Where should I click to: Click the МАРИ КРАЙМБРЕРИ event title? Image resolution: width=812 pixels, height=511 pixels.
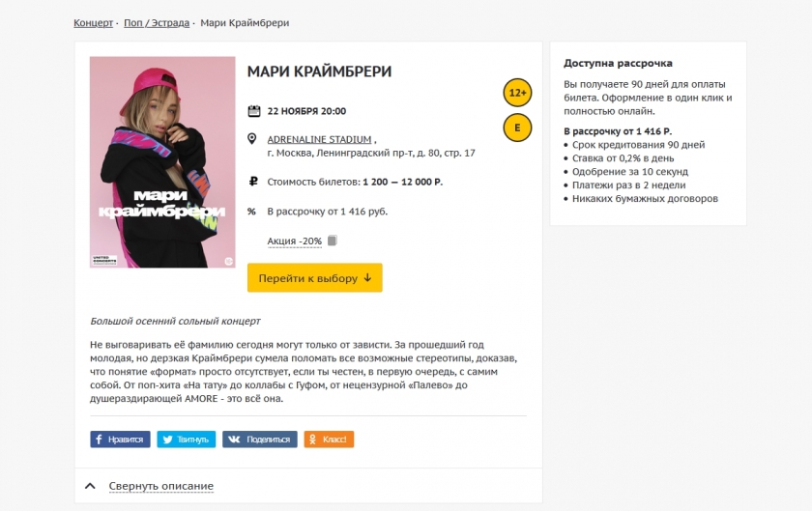tap(319, 71)
